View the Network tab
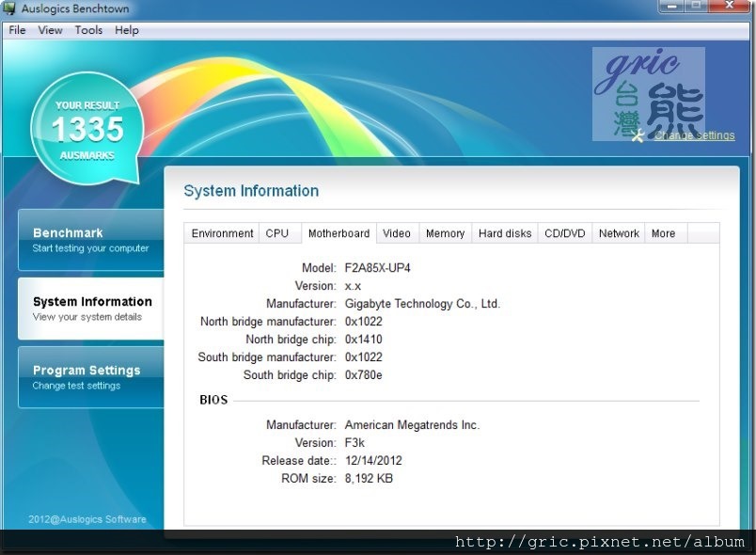 pos(619,233)
